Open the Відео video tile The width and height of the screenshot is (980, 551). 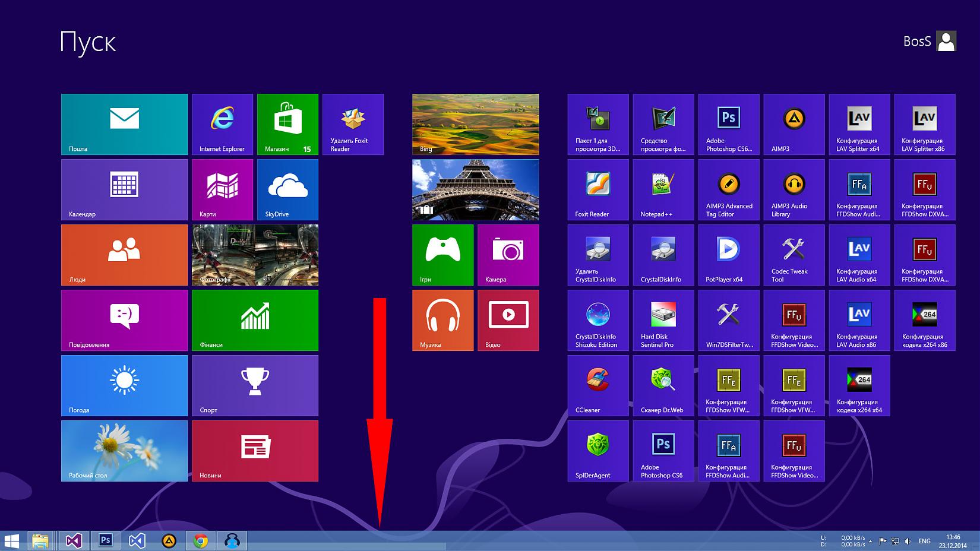(x=508, y=320)
